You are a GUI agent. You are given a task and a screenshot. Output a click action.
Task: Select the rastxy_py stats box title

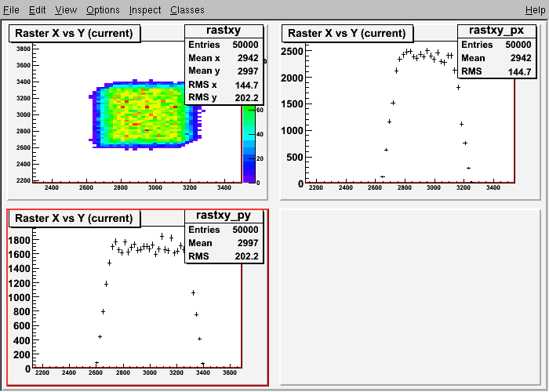(224, 216)
